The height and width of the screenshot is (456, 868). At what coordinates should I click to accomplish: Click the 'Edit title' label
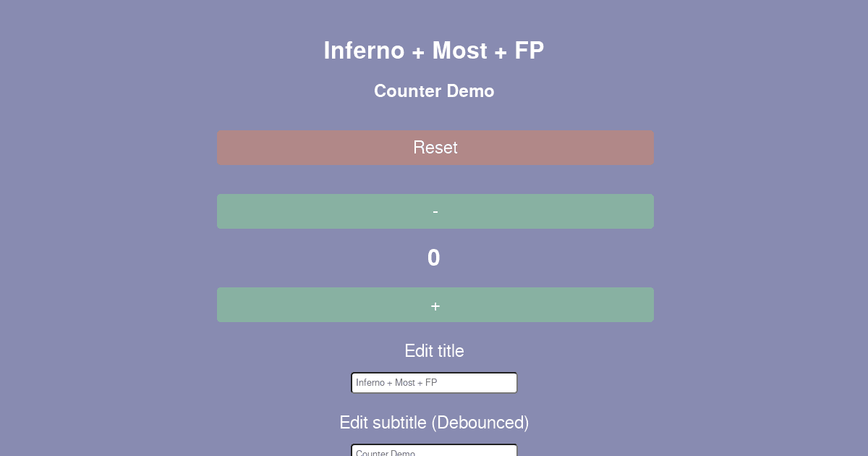[x=434, y=351]
